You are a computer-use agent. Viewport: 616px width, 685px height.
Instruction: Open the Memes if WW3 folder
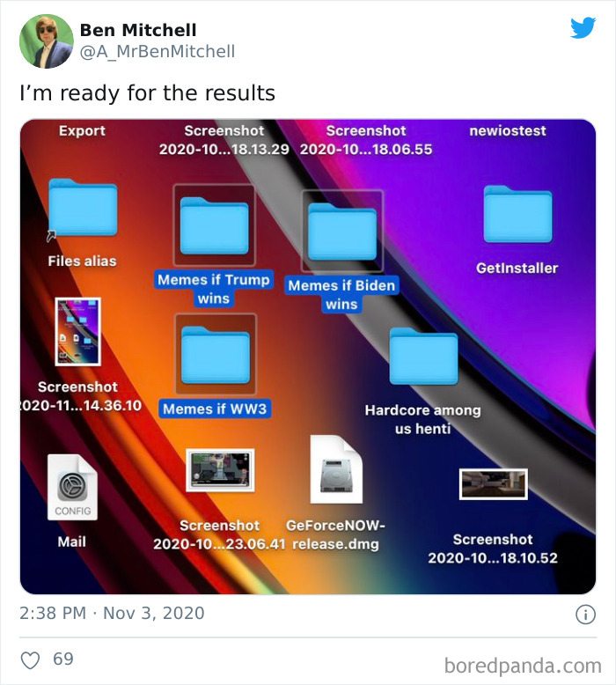pyautogui.click(x=216, y=355)
